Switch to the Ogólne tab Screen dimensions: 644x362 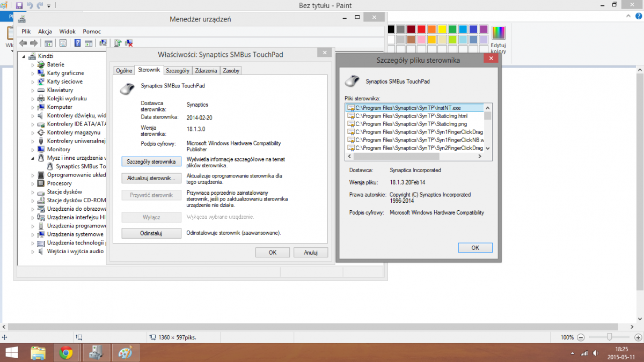(x=124, y=70)
